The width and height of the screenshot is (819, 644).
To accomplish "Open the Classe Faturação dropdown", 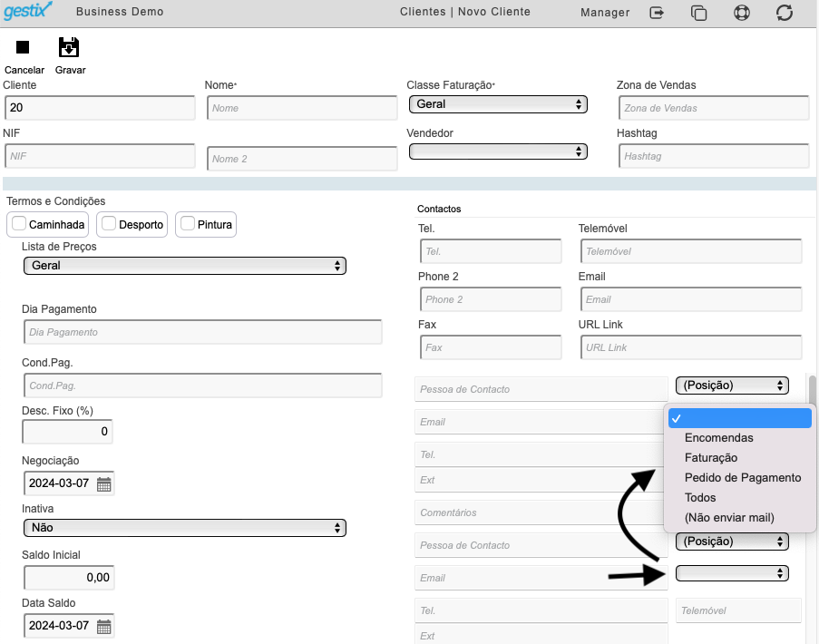I will 498,104.
